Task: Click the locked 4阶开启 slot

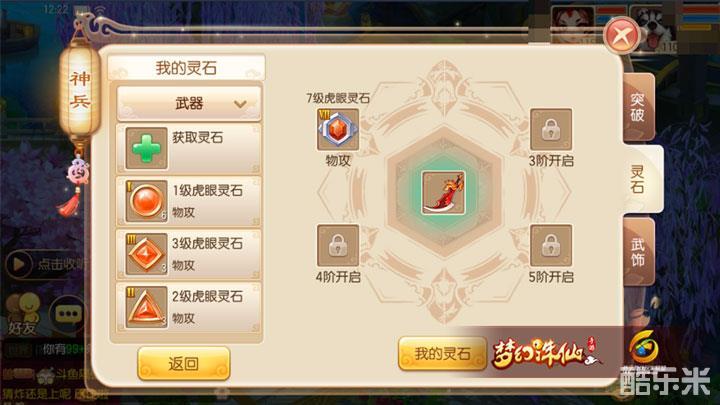Action: point(338,246)
